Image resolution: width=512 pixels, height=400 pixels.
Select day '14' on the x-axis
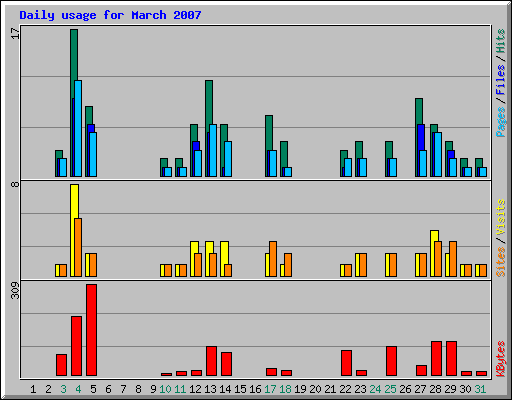225,389
